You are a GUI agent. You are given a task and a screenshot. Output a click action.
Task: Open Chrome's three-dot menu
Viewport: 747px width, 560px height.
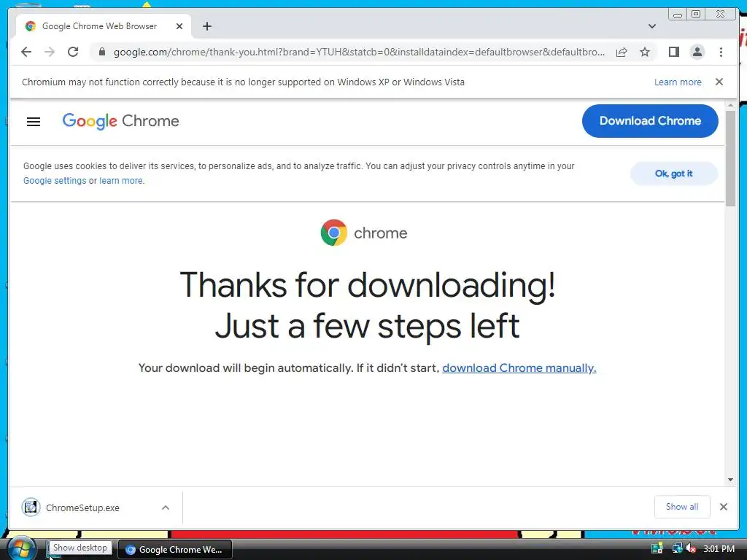(x=721, y=52)
